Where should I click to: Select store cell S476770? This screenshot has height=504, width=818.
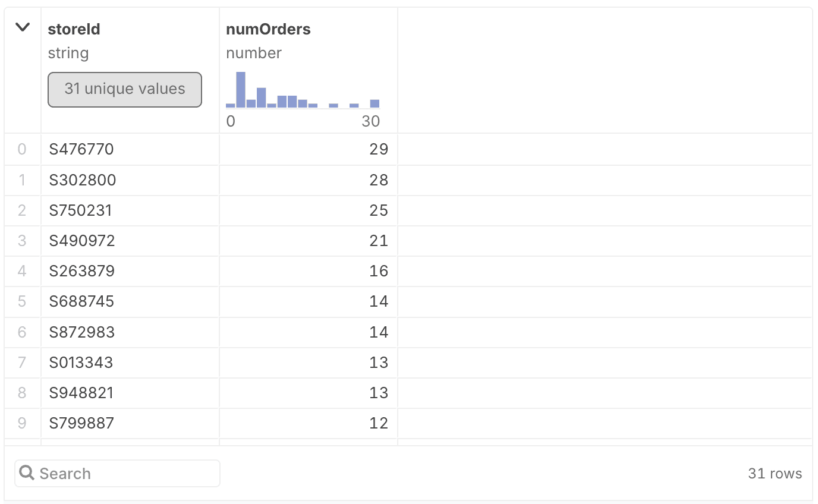[x=81, y=149]
